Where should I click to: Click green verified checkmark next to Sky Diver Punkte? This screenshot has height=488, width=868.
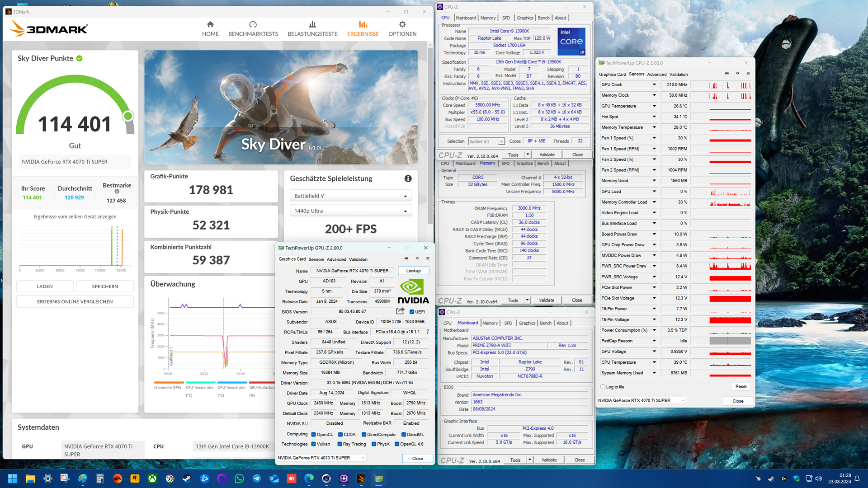pyautogui.click(x=80, y=58)
